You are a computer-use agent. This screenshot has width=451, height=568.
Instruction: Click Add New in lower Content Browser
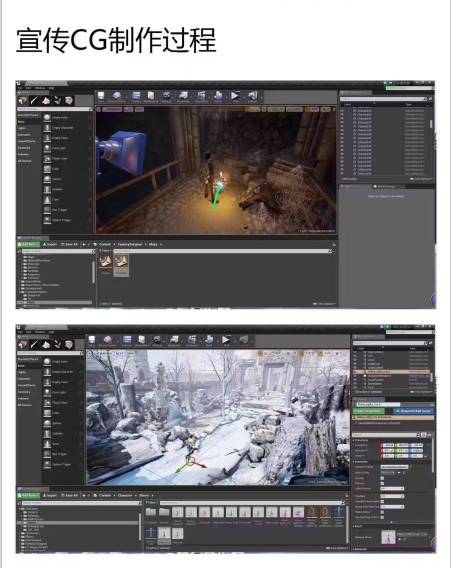[x=29, y=495]
